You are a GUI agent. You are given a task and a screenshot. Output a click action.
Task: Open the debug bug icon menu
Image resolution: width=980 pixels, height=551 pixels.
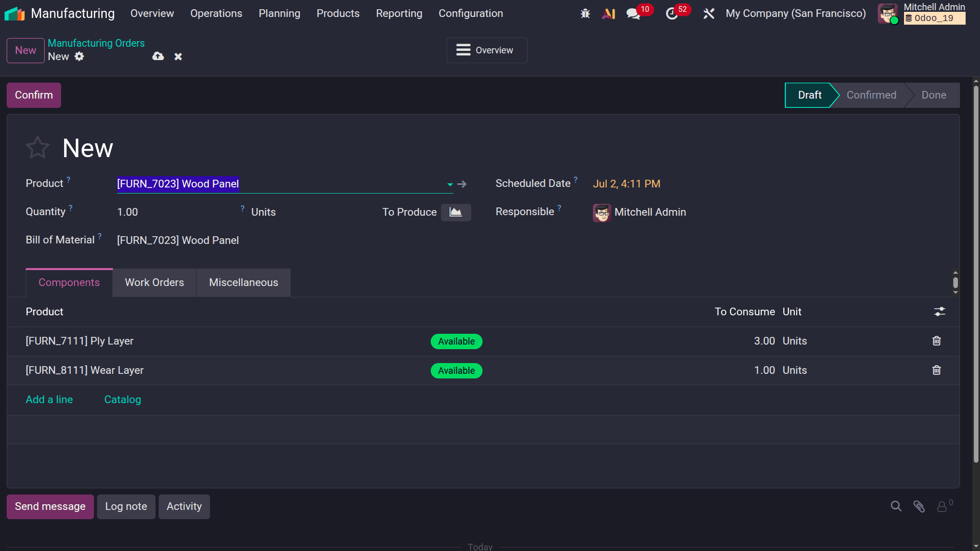click(585, 13)
